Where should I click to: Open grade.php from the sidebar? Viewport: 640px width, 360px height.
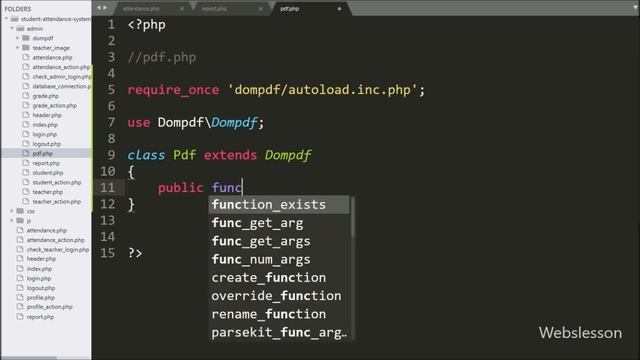click(45, 96)
